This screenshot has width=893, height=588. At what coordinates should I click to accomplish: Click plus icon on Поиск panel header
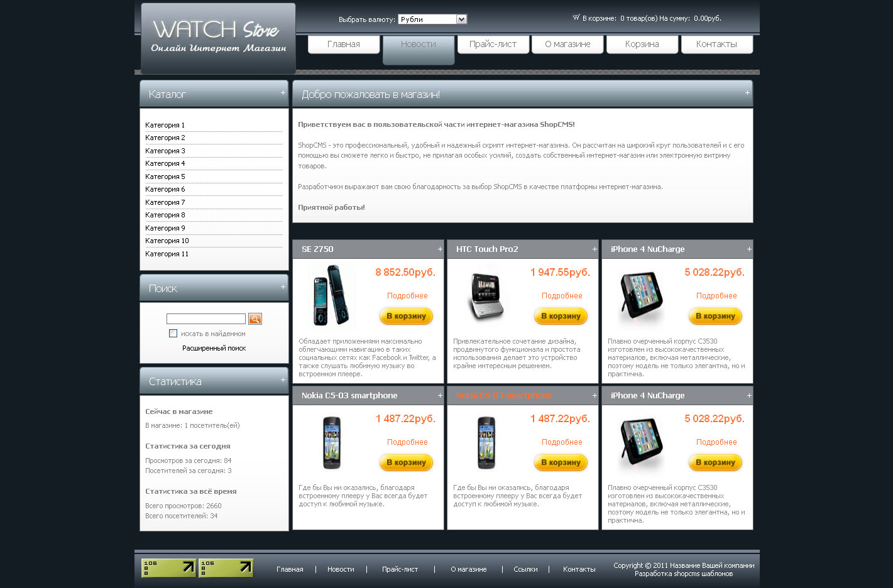tap(283, 286)
